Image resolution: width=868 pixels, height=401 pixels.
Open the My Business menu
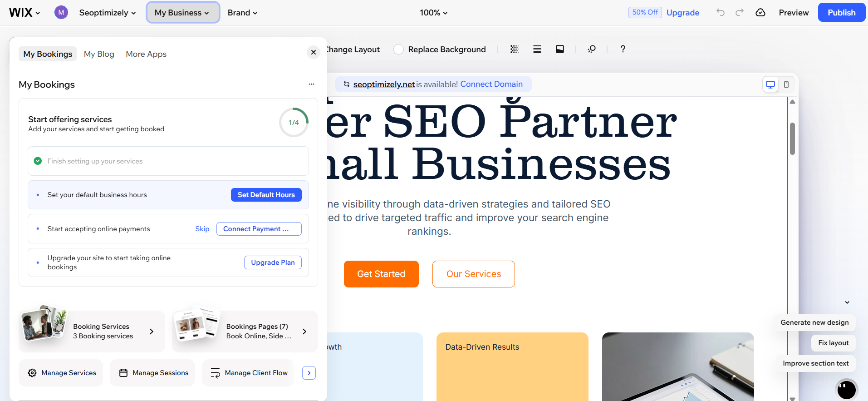point(183,13)
